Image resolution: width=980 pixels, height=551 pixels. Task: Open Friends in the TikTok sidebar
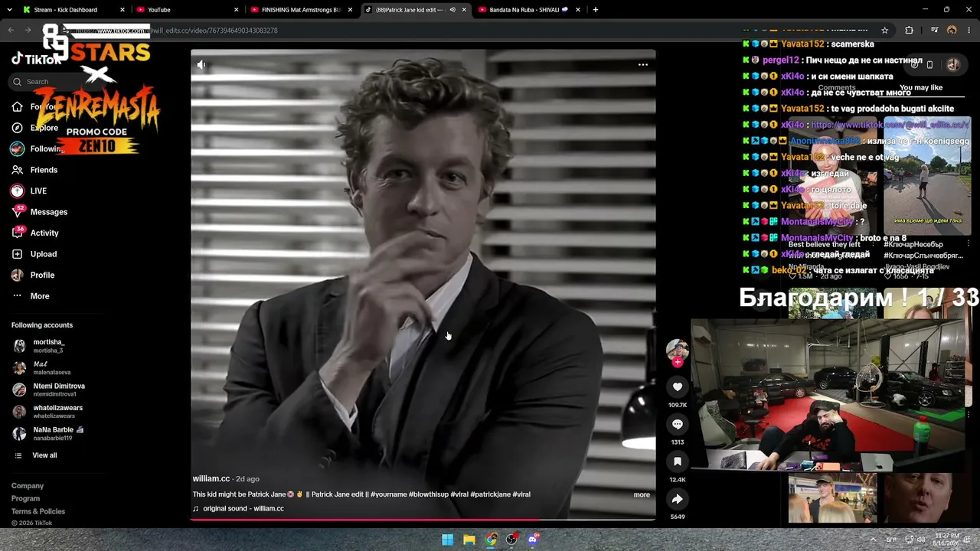click(44, 170)
